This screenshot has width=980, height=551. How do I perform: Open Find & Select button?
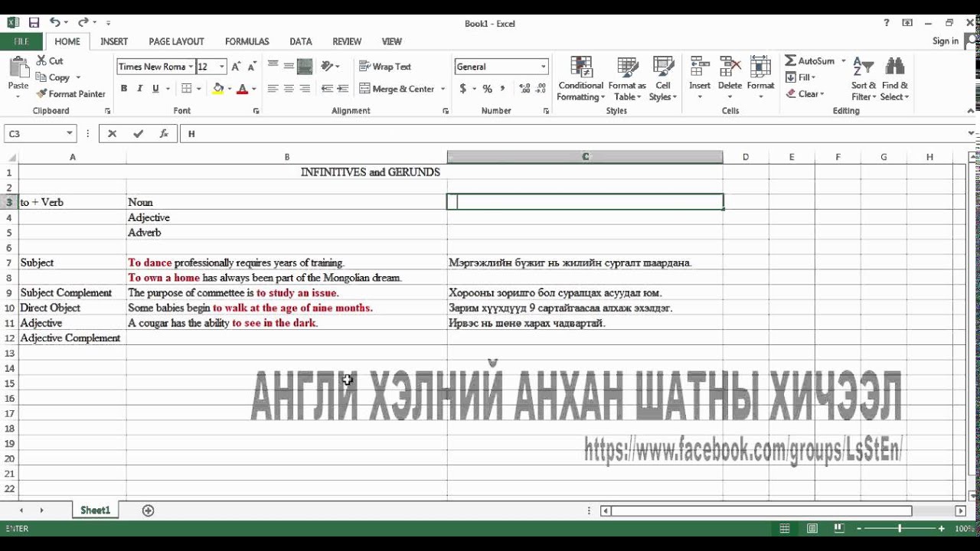[894, 78]
